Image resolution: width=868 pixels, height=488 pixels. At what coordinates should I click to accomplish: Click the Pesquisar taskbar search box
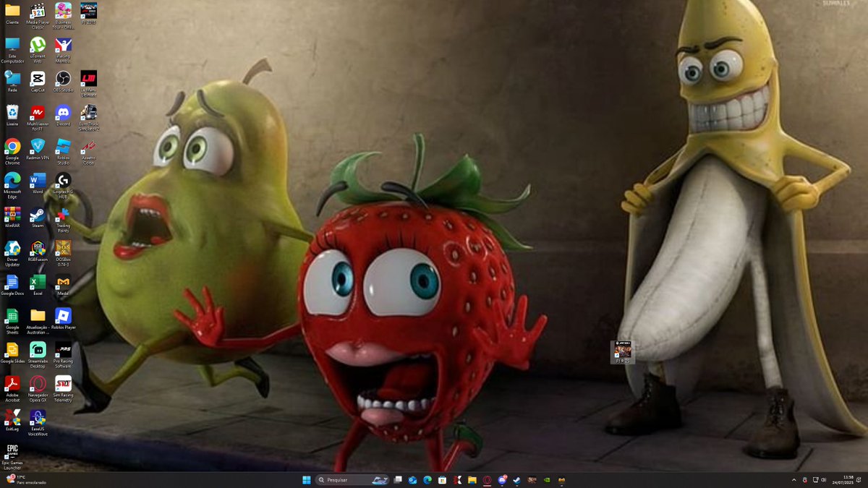(x=352, y=480)
